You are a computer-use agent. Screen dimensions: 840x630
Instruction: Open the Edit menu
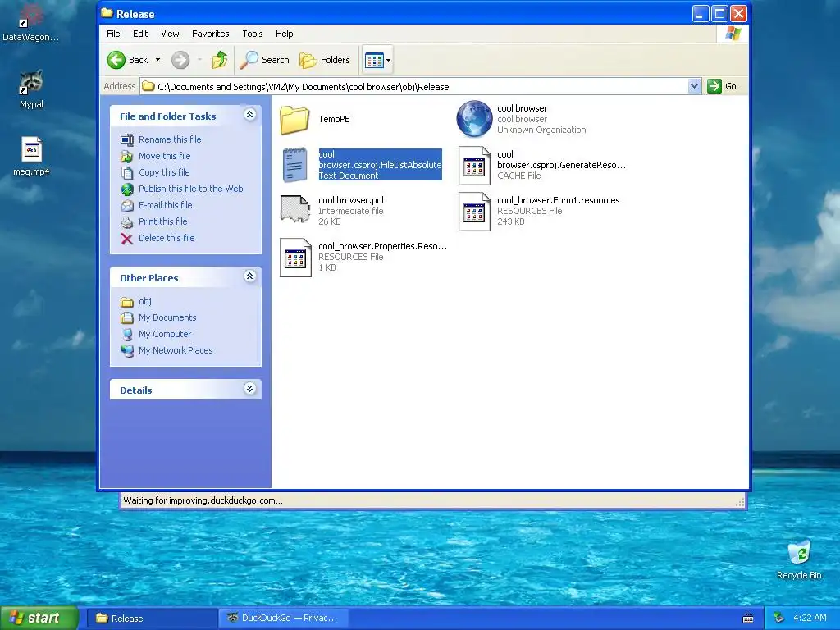140,34
